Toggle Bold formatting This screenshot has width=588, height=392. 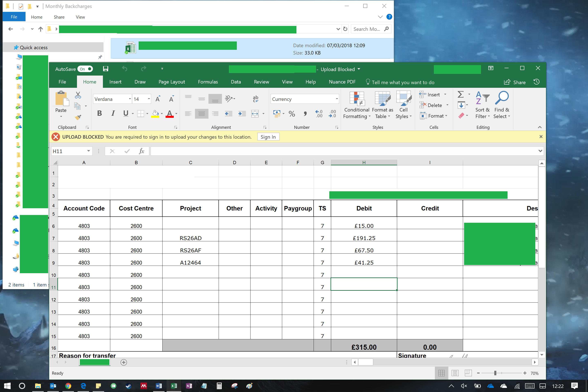(99, 114)
